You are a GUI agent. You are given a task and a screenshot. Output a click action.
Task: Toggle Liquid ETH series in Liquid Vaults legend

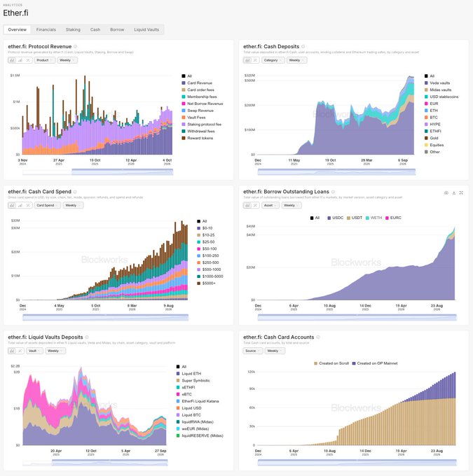pyautogui.click(x=188, y=373)
